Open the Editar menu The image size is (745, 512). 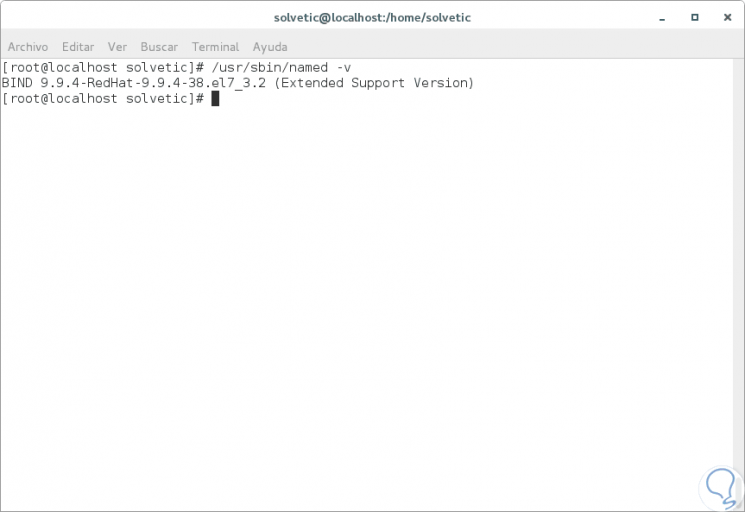[x=78, y=47]
